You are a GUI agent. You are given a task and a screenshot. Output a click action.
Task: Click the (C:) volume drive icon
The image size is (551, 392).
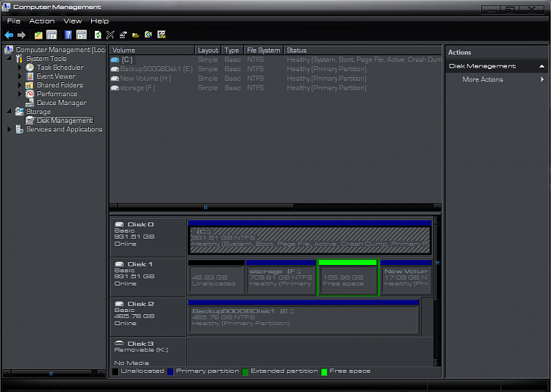[x=115, y=59]
